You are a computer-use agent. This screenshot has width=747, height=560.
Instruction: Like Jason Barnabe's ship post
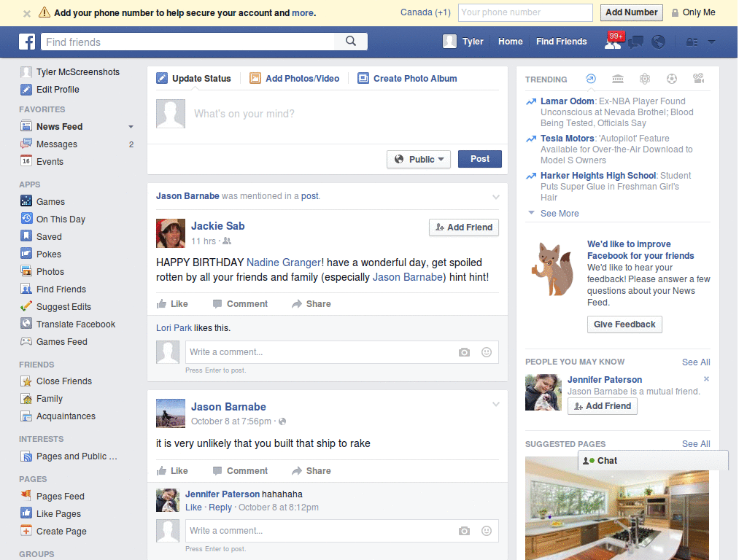172,471
